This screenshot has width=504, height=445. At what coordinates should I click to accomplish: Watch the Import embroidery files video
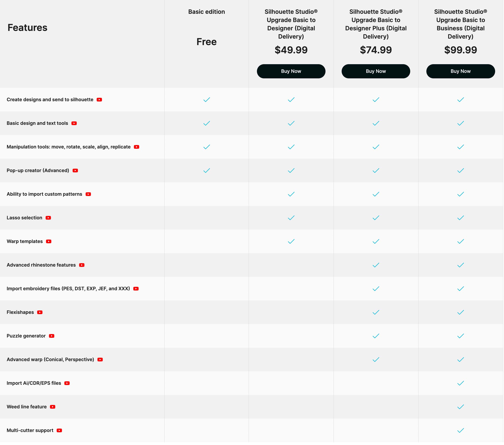coord(136,289)
